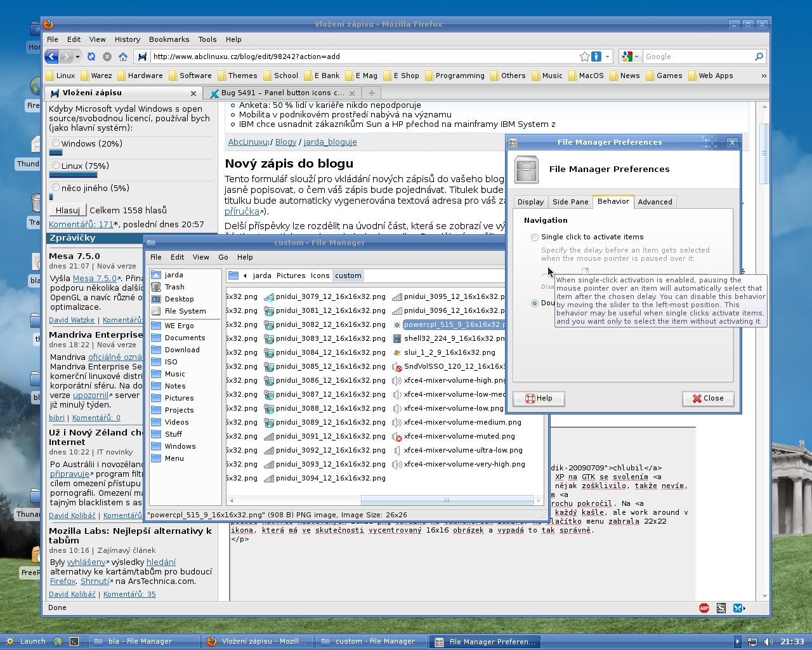The width and height of the screenshot is (812, 650).
Task: Click the Adblock Plus status bar icon
Action: click(704, 608)
